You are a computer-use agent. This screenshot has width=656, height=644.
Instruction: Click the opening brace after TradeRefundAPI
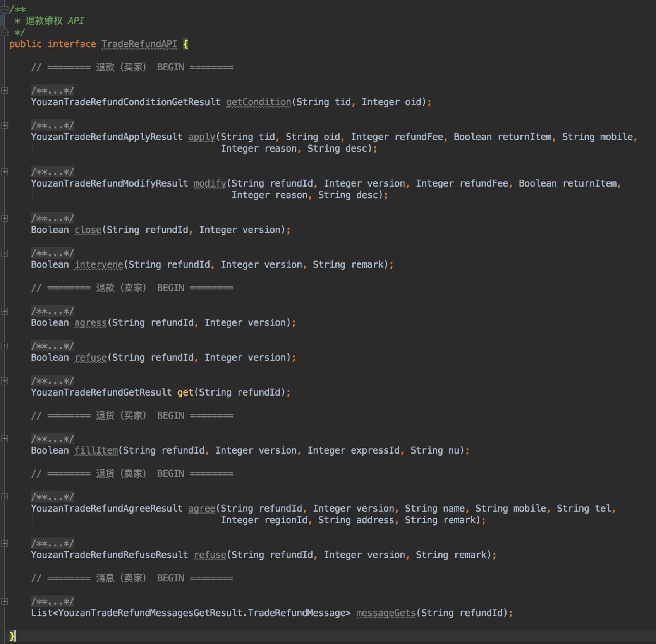point(185,44)
